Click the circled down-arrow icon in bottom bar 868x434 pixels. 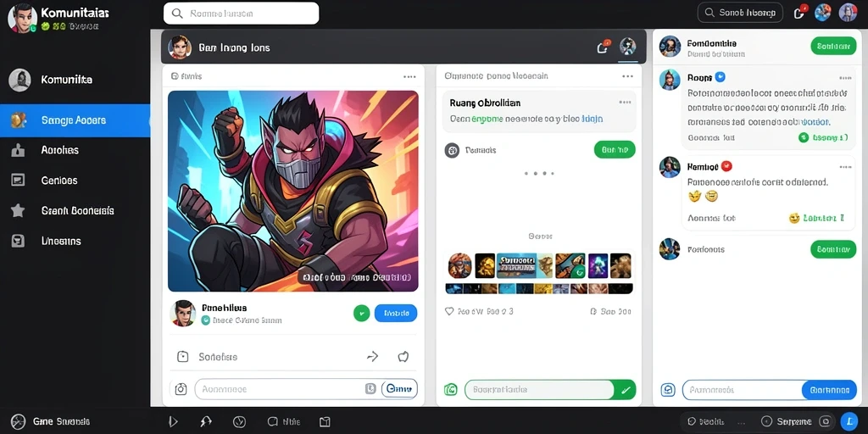point(239,422)
